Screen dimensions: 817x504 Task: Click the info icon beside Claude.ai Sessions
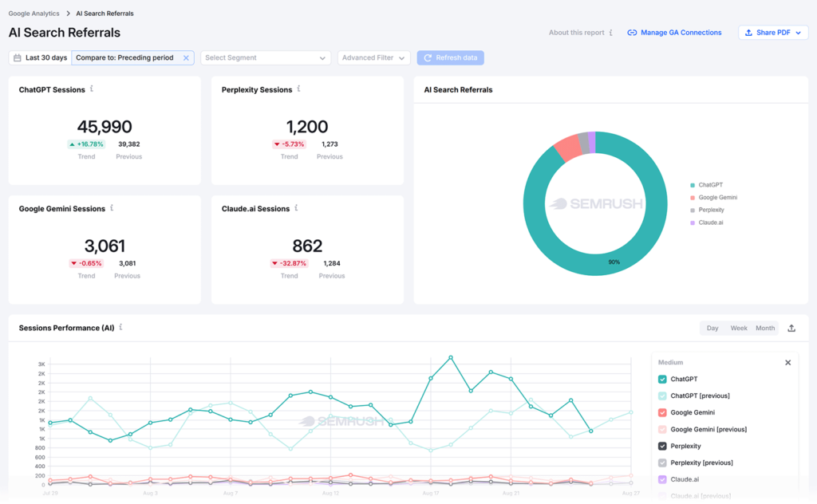pyautogui.click(x=296, y=208)
